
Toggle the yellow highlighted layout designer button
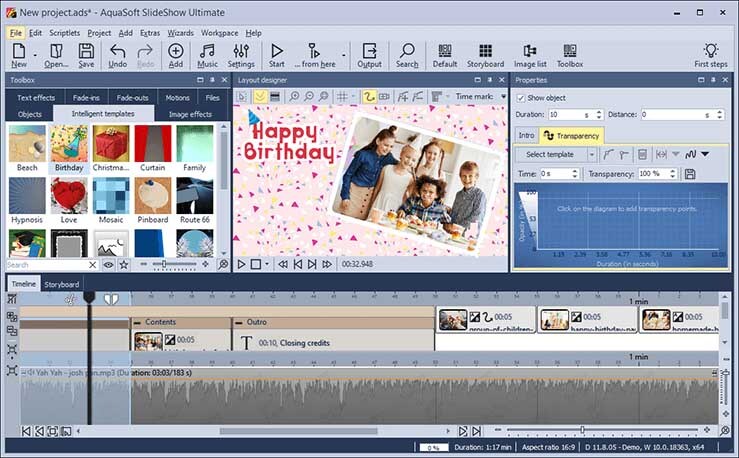[260, 97]
